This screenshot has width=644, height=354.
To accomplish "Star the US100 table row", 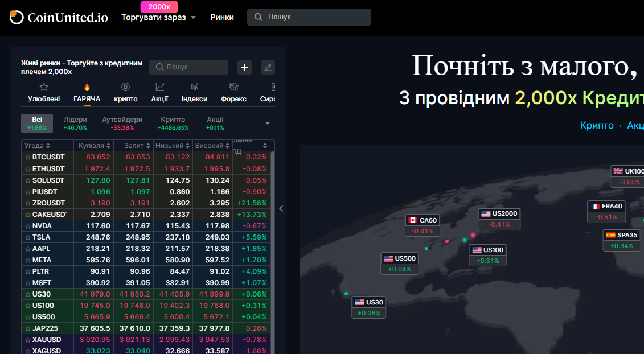I will coord(28,306).
